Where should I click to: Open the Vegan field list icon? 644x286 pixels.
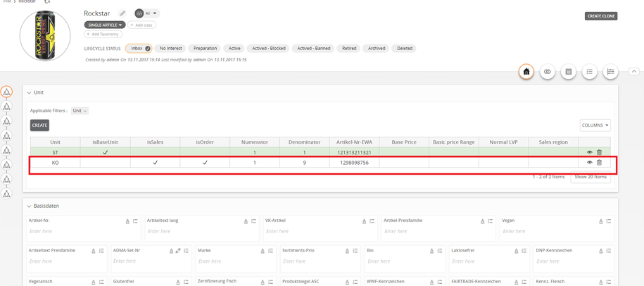(x=609, y=221)
